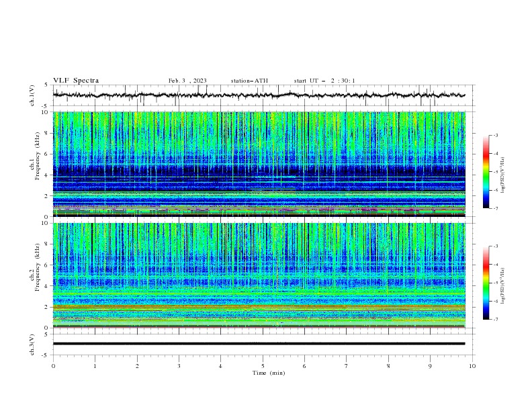This screenshot has height=411, width=532.
Task: Click time axis tick label "4"
Action: [220, 366]
